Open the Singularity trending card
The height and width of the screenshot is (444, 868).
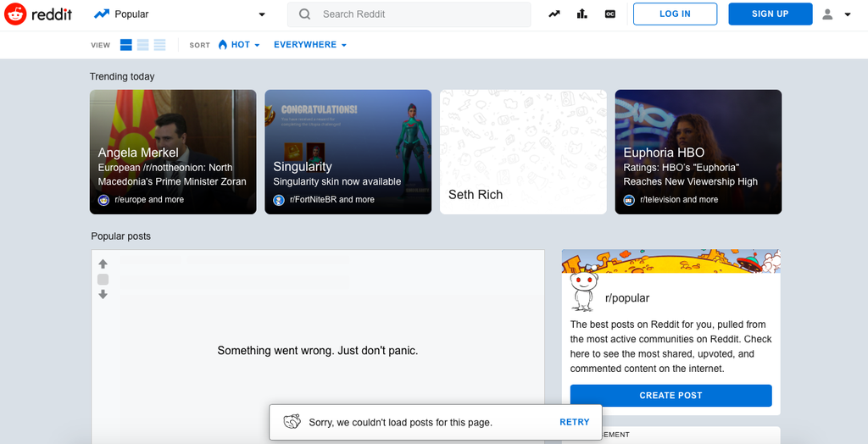(348, 152)
